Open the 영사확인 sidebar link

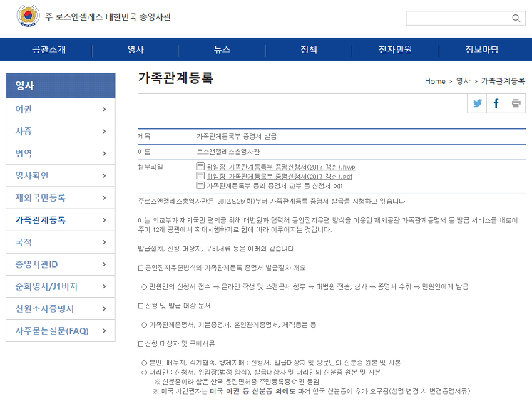coord(32,176)
